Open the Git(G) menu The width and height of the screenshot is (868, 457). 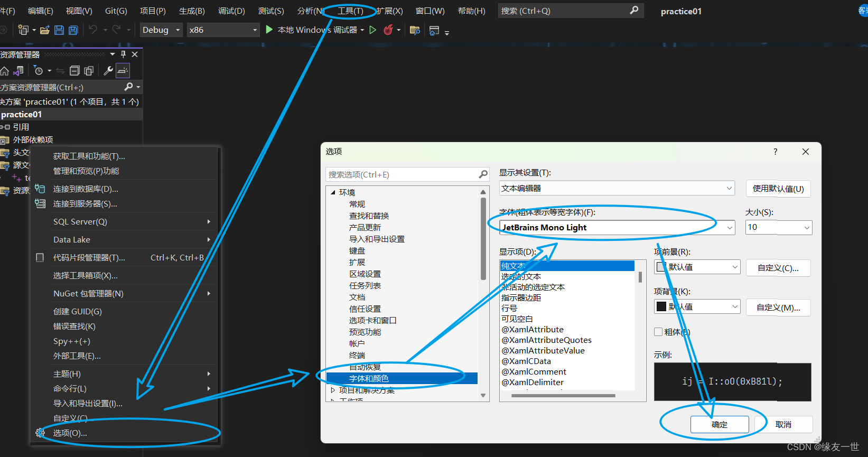[x=116, y=11]
